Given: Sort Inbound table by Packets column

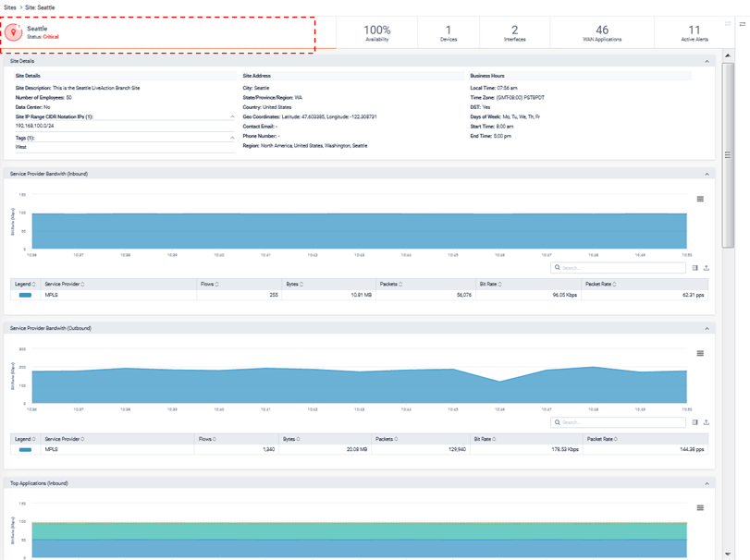Looking at the screenshot, I should (x=391, y=284).
